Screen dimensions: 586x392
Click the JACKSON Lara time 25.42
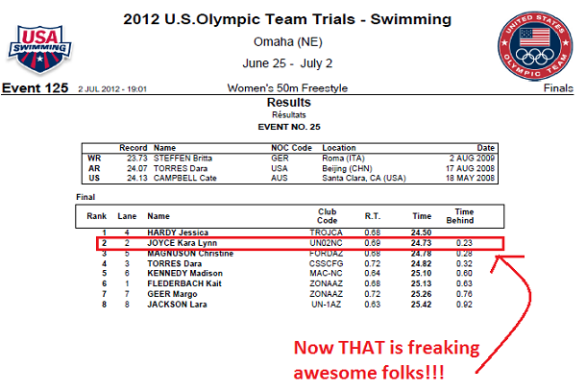pos(421,305)
